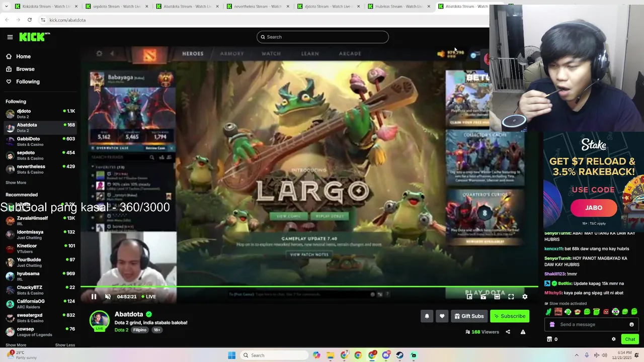Open Abatdota profile avatar
The width and height of the screenshot is (644, 362).
coord(99,321)
